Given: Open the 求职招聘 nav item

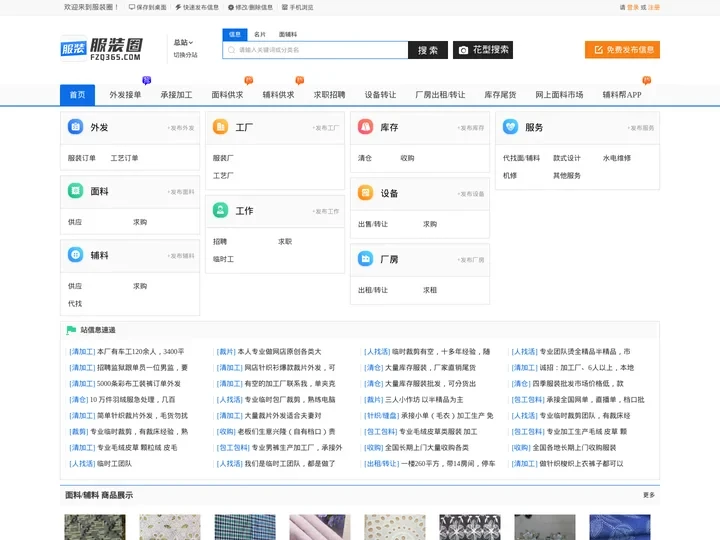Looking at the screenshot, I should [329, 95].
